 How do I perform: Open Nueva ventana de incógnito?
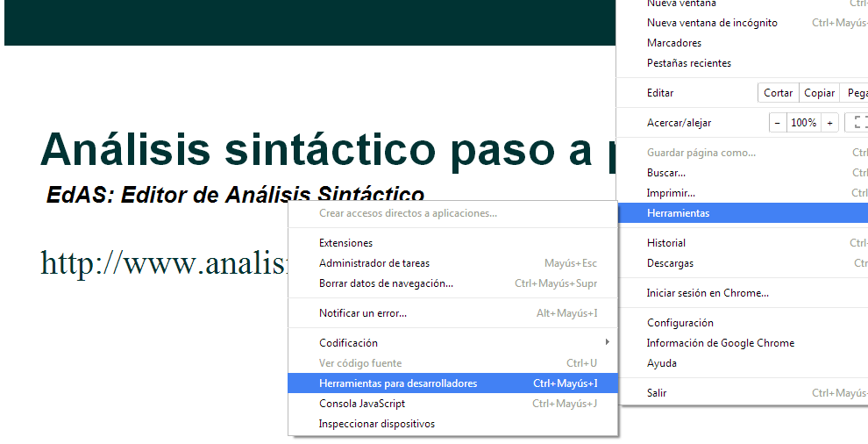(x=712, y=23)
